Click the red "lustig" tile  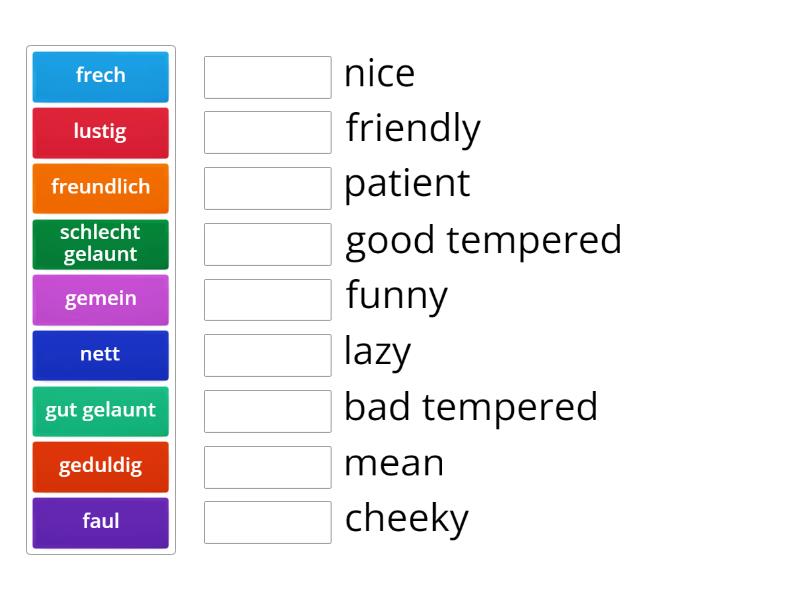(x=100, y=132)
